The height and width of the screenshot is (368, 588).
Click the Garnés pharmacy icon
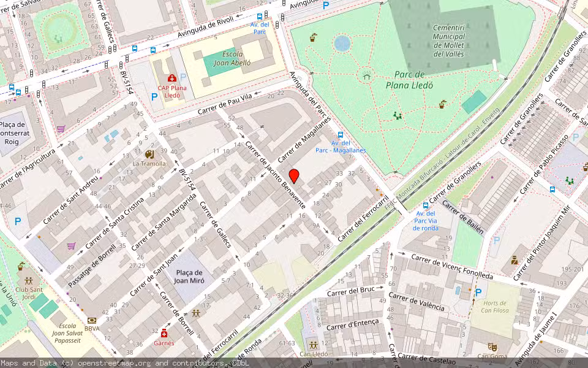pyautogui.click(x=164, y=333)
